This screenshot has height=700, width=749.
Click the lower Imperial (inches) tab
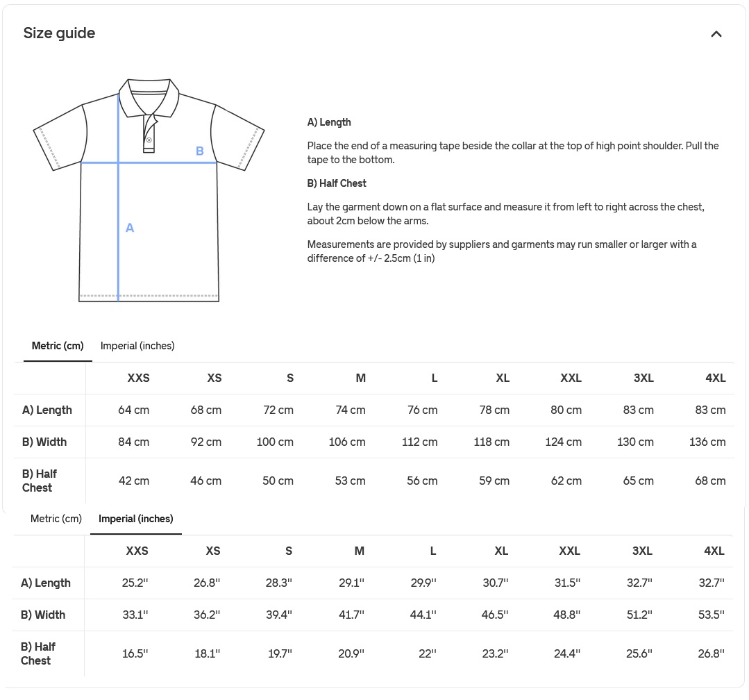[x=136, y=519]
